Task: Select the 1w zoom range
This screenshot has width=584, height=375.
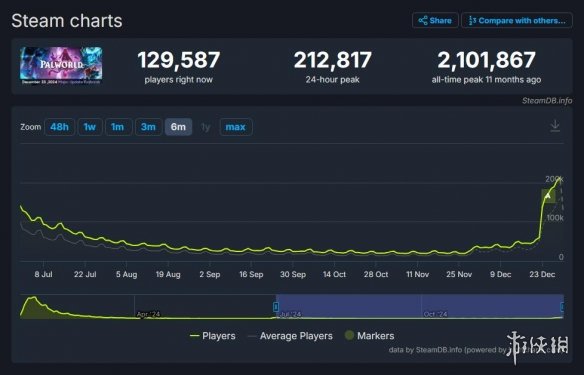Action: [90, 127]
